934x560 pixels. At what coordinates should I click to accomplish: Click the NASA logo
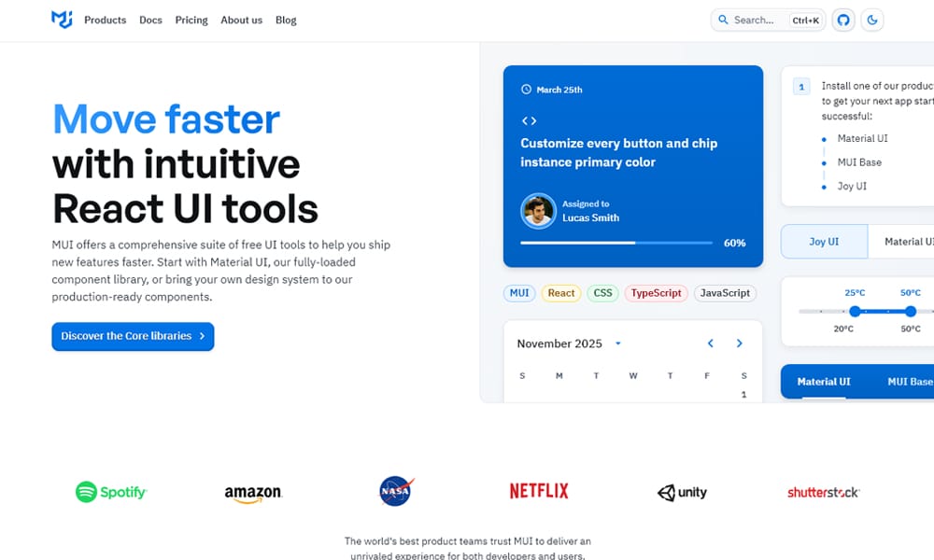396,491
